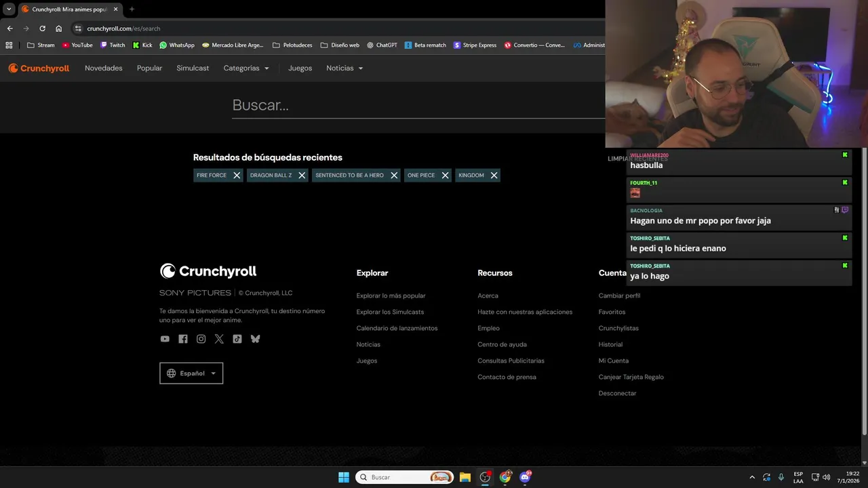Viewport: 868px width, 488px height.
Task: Open a new browser tab with plus
Action: (x=132, y=9)
